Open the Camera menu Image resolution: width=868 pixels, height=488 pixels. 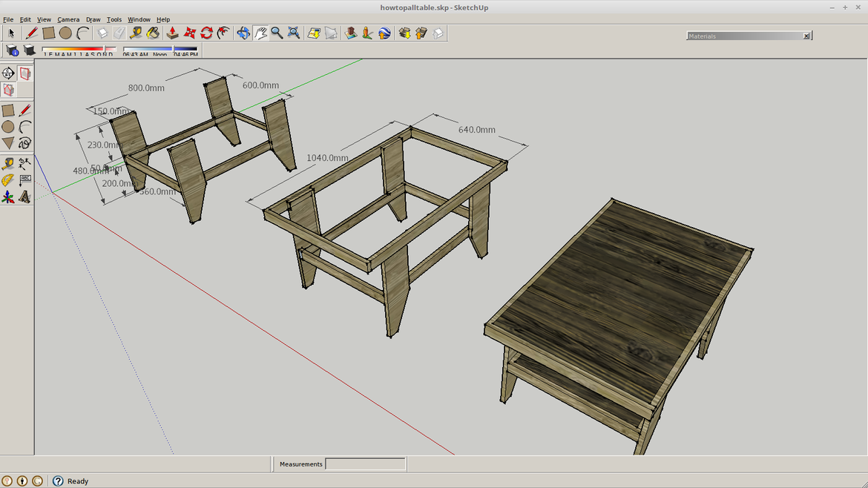tap(68, 19)
